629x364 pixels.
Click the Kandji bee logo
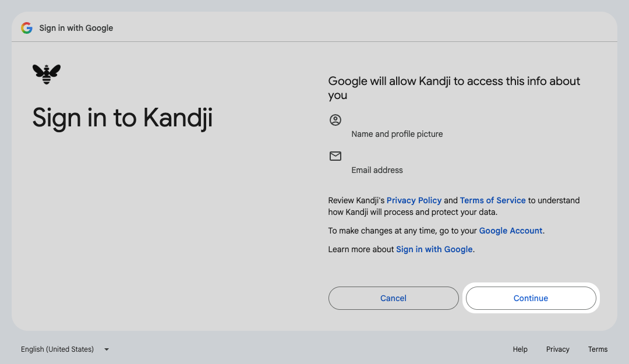pyautogui.click(x=47, y=74)
